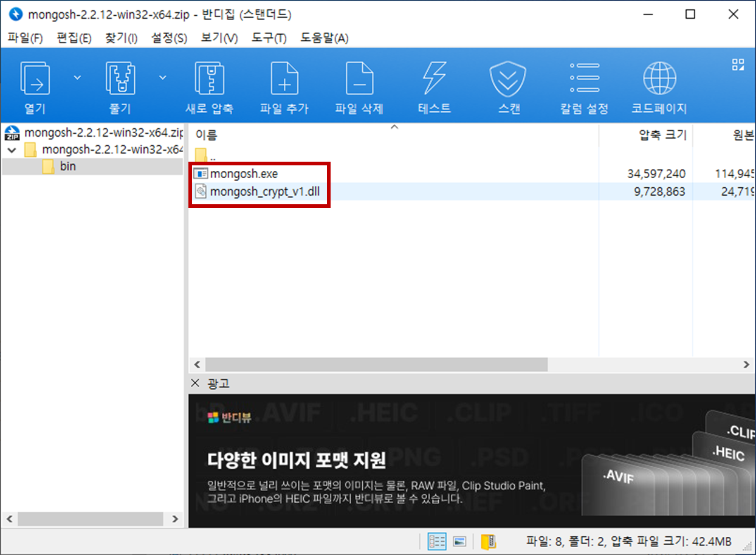Collapse the mongosh-2.2.12-win32-x64 folder chevron
756x555 pixels.
[12, 150]
